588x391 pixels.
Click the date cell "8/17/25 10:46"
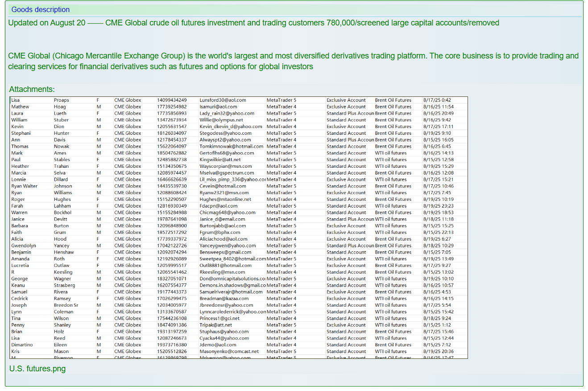[x=439, y=186]
